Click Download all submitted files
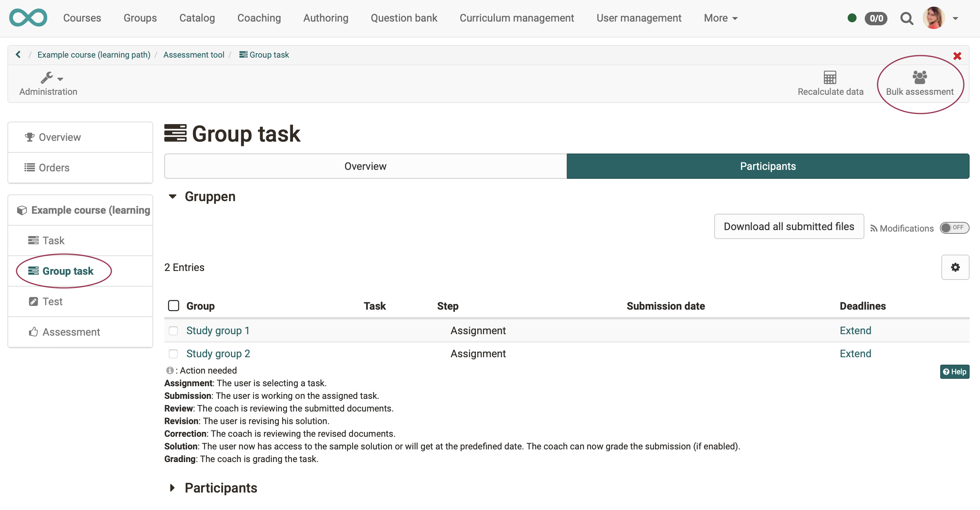The width and height of the screenshot is (980, 510). [789, 226]
